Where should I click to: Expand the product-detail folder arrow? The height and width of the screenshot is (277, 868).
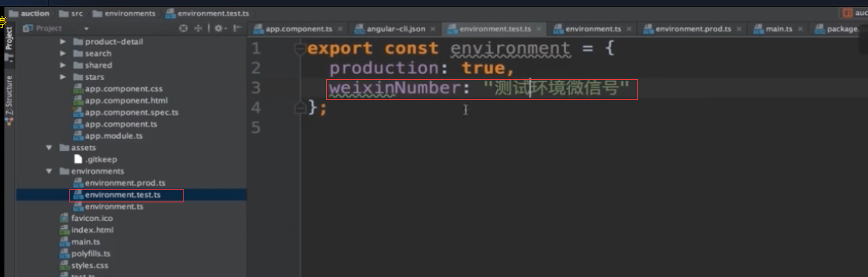pos(63,42)
